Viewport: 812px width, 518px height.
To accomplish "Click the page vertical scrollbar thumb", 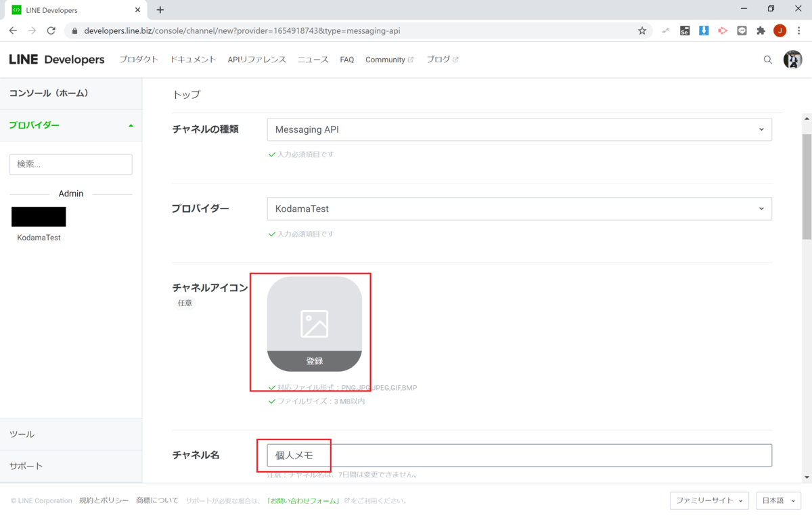I will pos(807,186).
